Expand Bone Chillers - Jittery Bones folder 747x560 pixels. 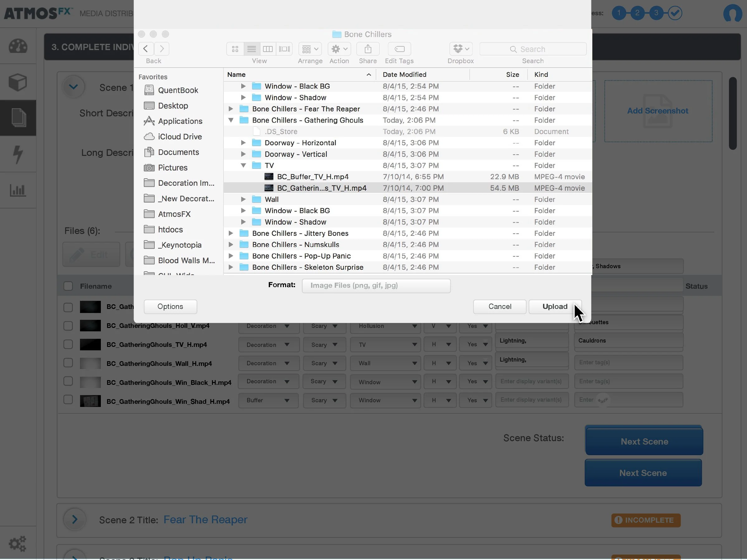click(x=231, y=233)
